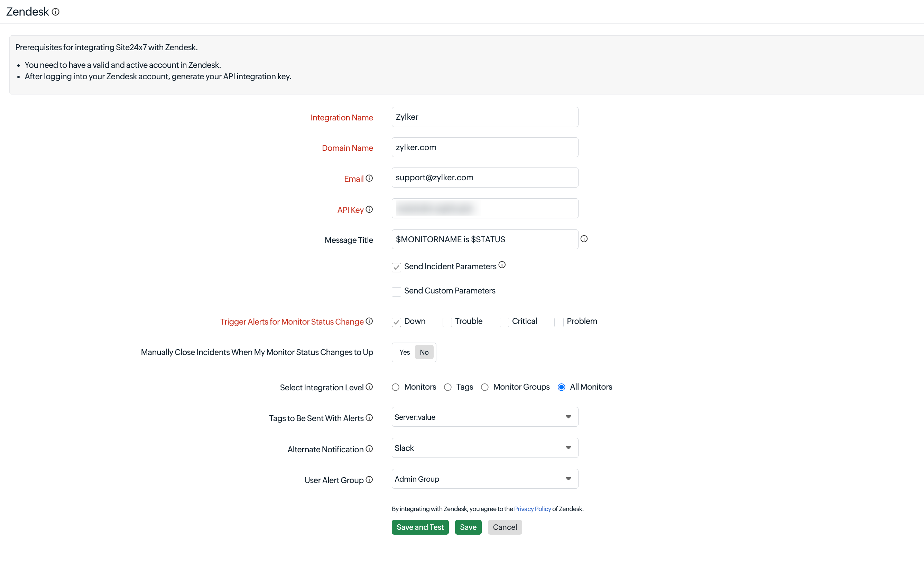Screen dimensions: 924x562
Task: Click the Integration Name field containing Zylker
Action: (x=485, y=117)
